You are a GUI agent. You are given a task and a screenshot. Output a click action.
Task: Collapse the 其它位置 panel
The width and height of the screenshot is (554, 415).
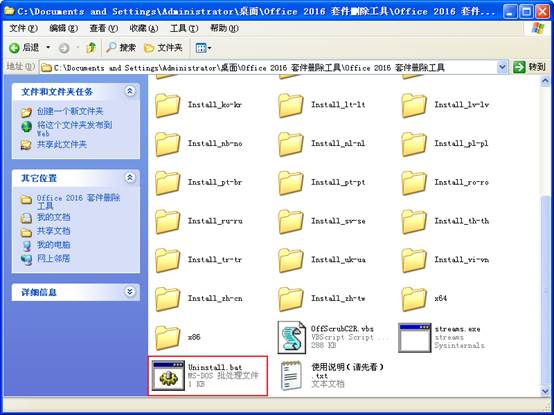point(130,177)
